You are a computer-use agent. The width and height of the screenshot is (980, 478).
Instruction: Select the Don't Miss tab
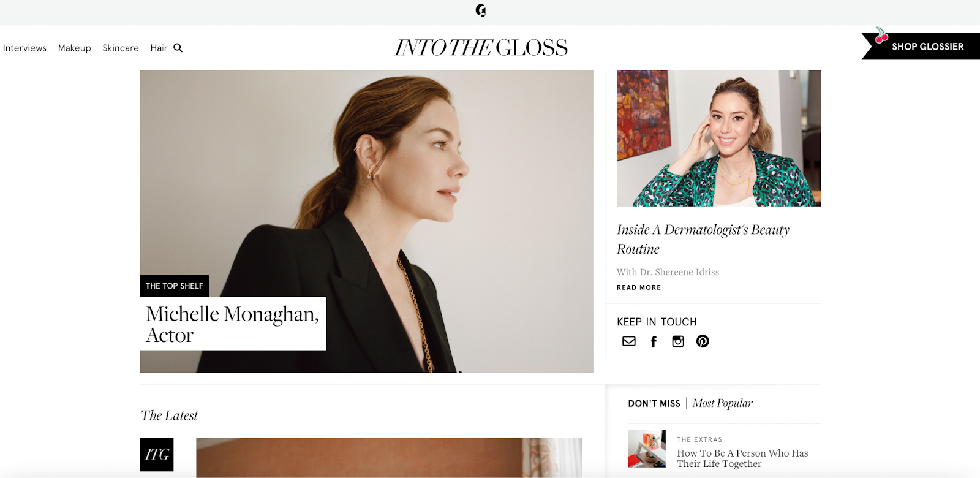(654, 404)
